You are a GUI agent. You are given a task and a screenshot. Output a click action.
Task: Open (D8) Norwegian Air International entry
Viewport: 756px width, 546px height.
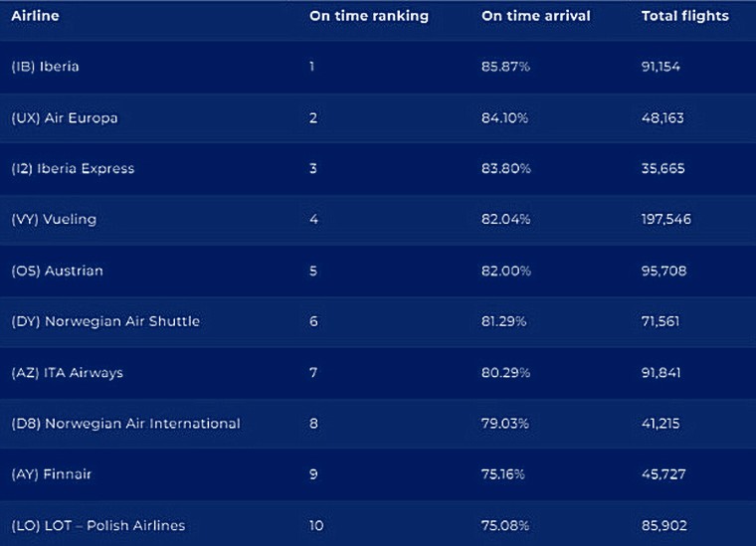coord(125,424)
